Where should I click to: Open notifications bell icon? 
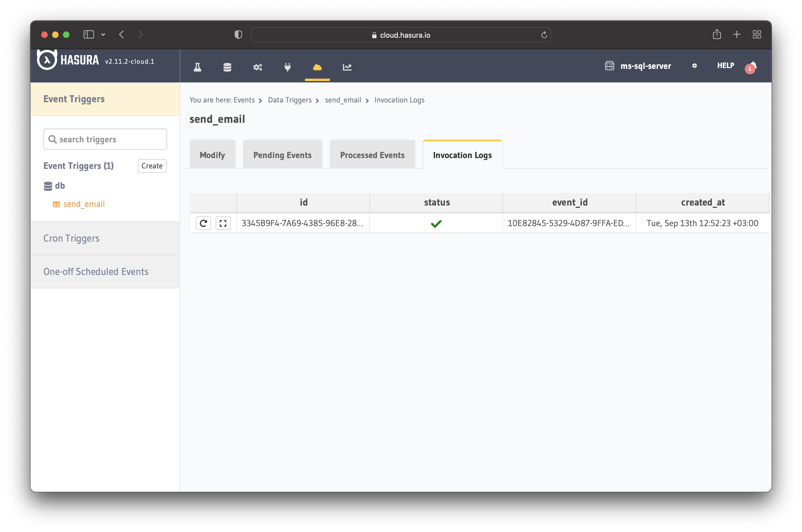pos(753,66)
